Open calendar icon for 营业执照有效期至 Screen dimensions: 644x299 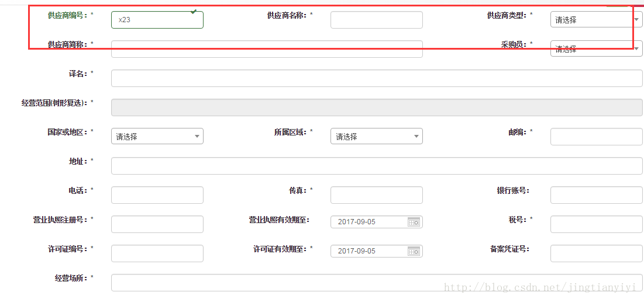[413, 222]
